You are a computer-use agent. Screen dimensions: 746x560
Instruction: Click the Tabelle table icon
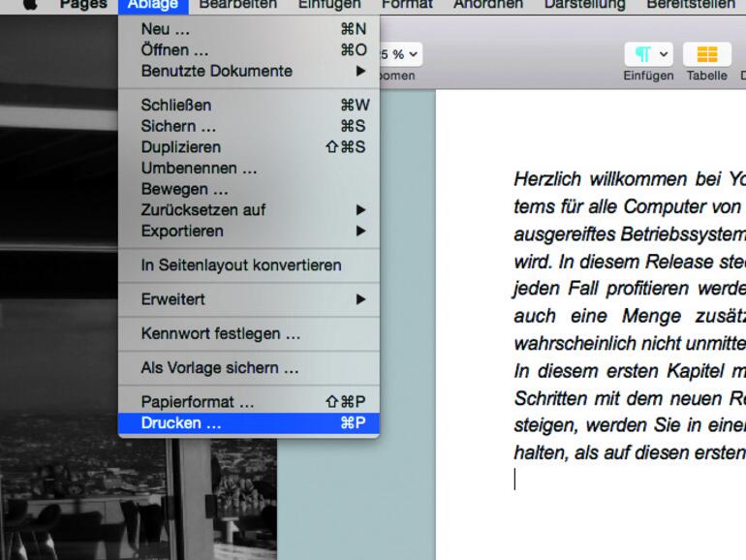[x=707, y=54]
